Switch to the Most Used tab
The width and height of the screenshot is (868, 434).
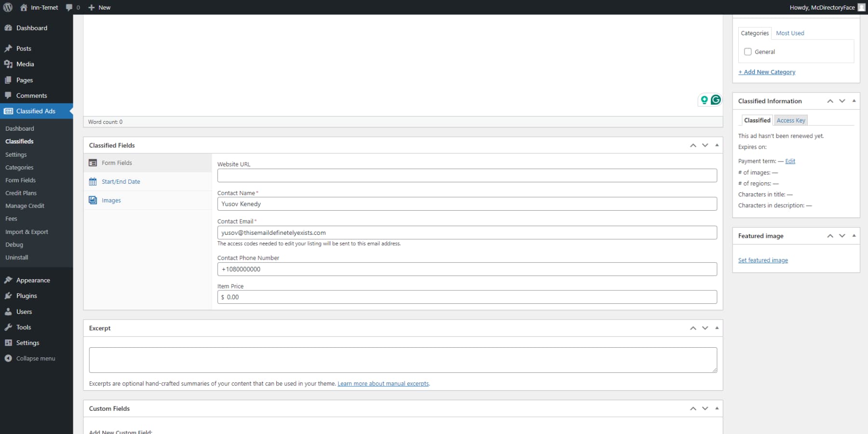click(789, 33)
